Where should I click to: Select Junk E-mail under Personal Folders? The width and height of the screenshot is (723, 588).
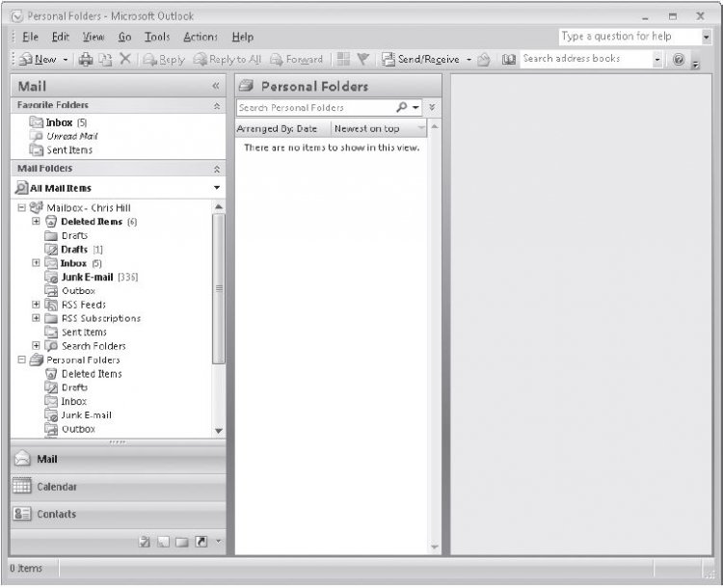pos(78,415)
